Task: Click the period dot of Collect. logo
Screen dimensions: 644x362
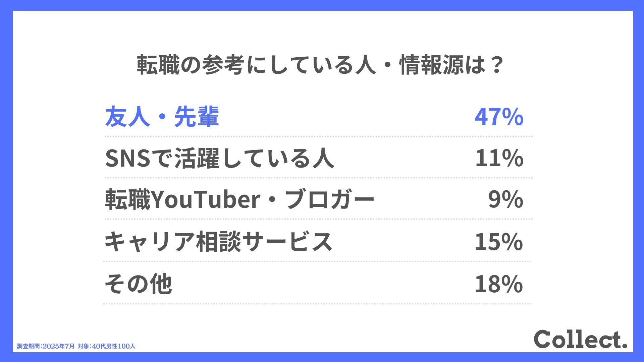Action: [x=624, y=345]
